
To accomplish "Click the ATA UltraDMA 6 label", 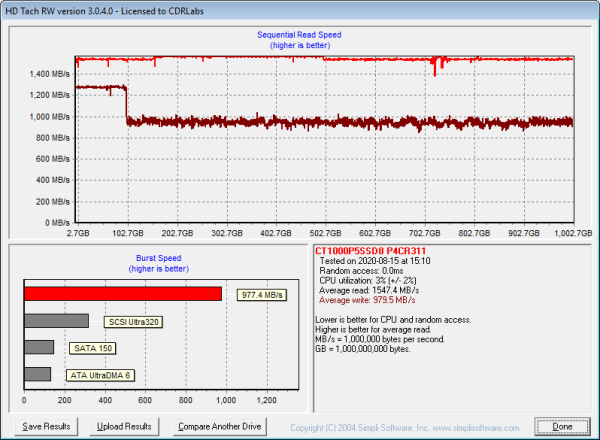I will click(x=100, y=375).
